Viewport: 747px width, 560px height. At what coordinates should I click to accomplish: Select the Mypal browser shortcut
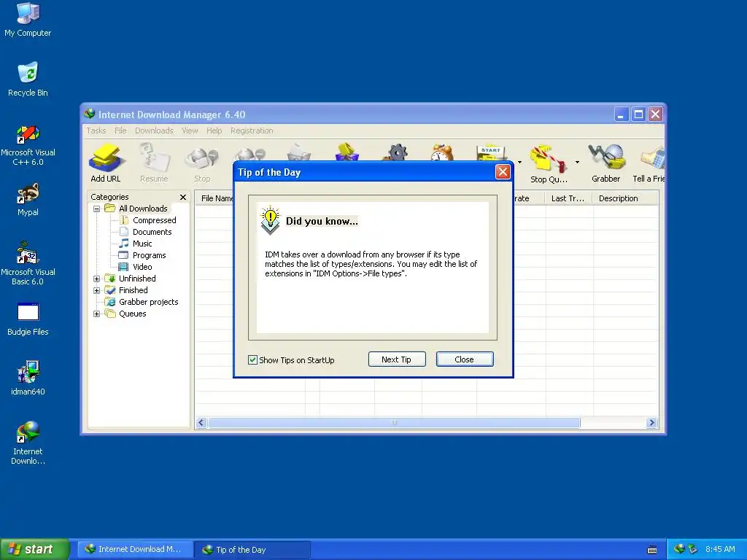(x=28, y=200)
